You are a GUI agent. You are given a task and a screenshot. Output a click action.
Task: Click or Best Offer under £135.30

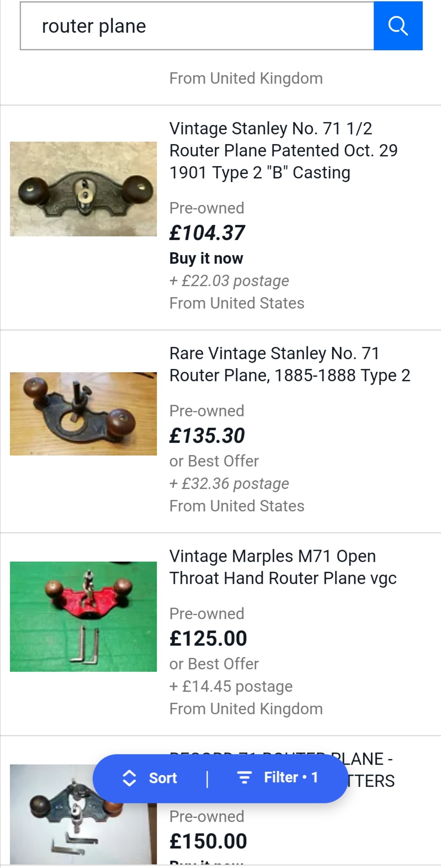pos(214,461)
